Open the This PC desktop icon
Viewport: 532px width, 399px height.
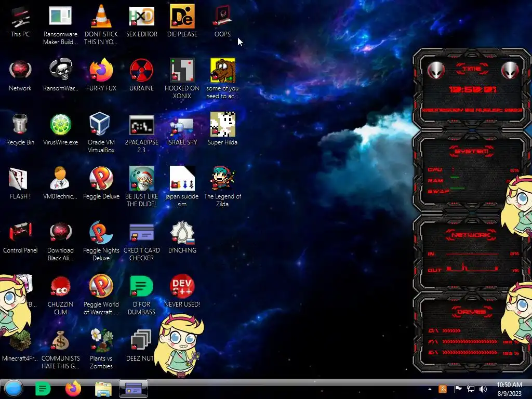click(x=20, y=16)
